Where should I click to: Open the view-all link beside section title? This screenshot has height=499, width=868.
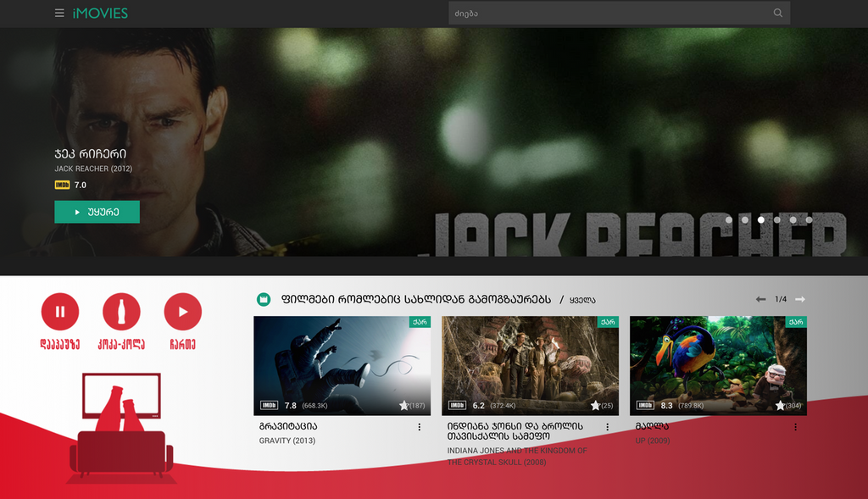click(582, 300)
